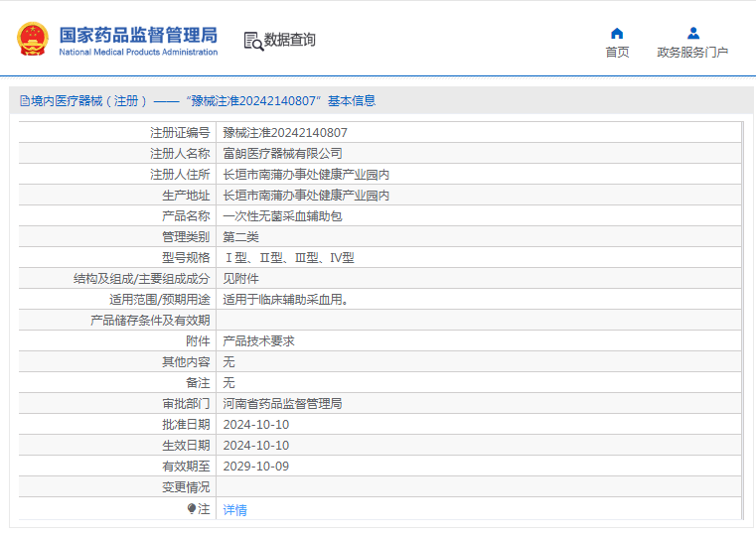Click the 型号规格 label
756x537 pixels.
pos(186,258)
